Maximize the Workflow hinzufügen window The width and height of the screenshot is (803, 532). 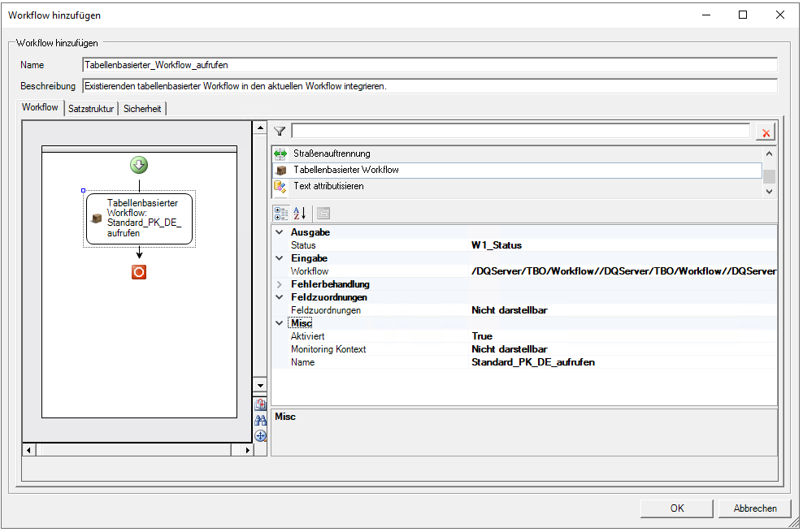(x=743, y=15)
